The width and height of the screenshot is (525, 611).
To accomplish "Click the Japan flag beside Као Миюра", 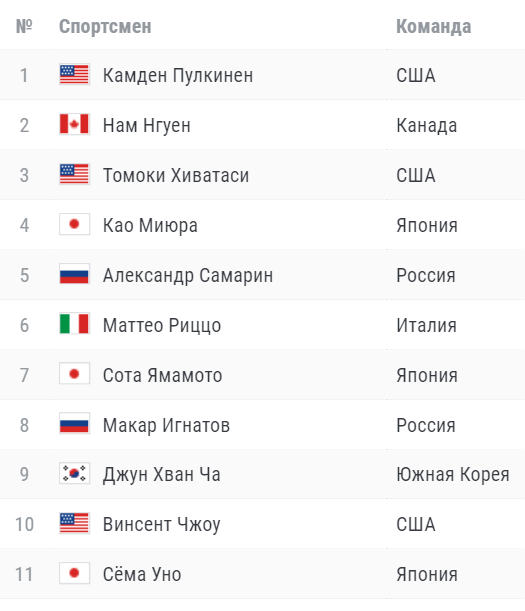I will (74, 224).
